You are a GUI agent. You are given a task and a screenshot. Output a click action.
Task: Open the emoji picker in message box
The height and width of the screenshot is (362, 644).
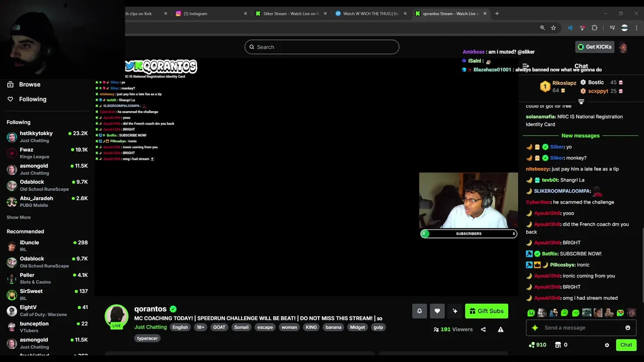point(627,328)
